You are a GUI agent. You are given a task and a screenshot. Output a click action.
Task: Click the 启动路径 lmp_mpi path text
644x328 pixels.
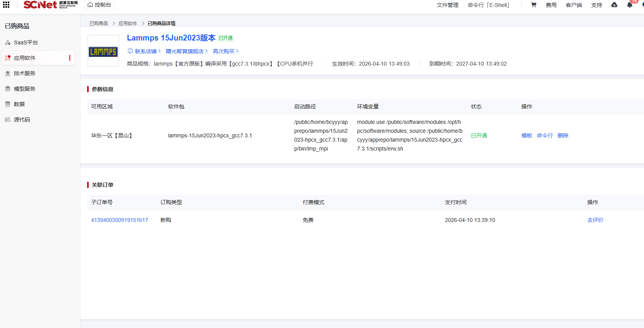[321, 135]
